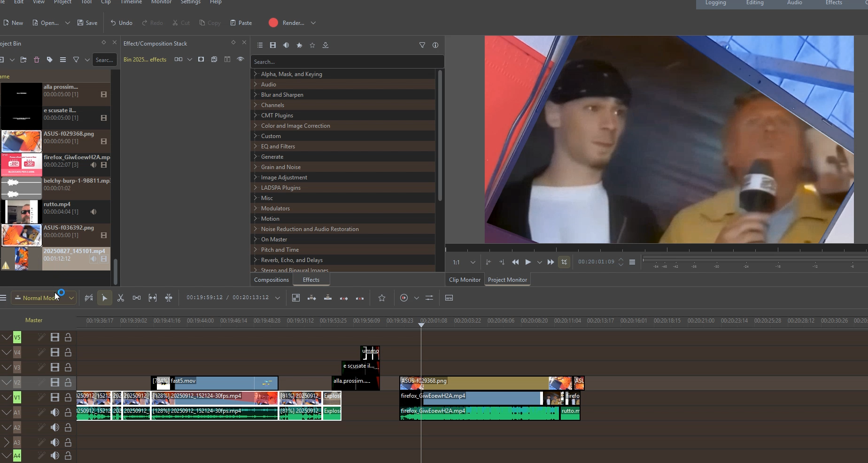Lock the V2 video track
Viewport: 868px width, 463px height.
(x=68, y=382)
